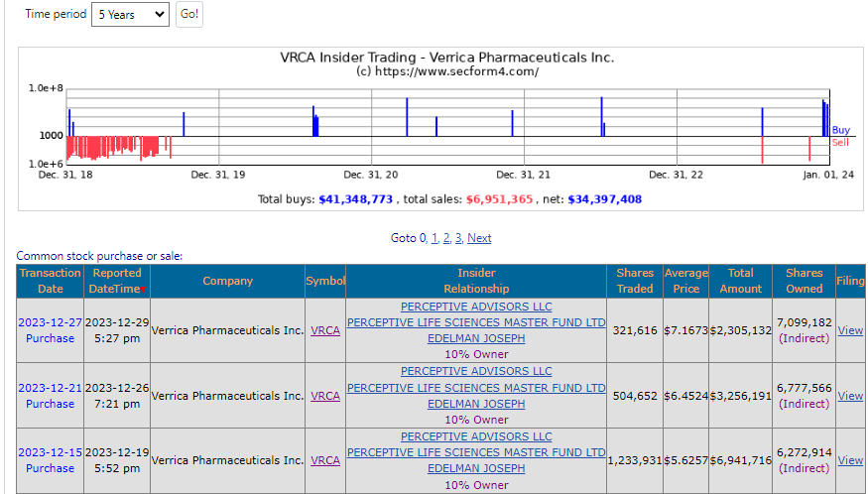Click the Average Price column header
The height and width of the screenshot is (494, 868).
click(685, 281)
